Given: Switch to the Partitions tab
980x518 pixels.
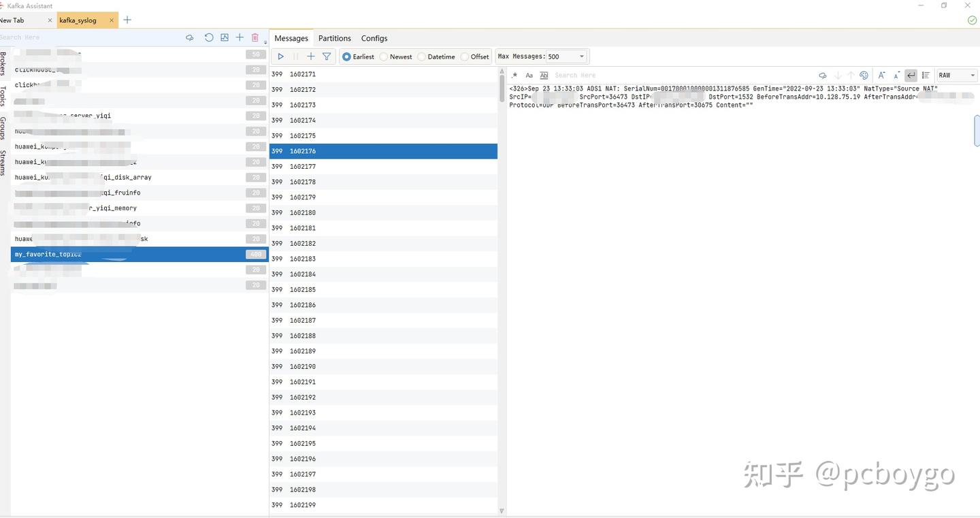Looking at the screenshot, I should pos(334,38).
